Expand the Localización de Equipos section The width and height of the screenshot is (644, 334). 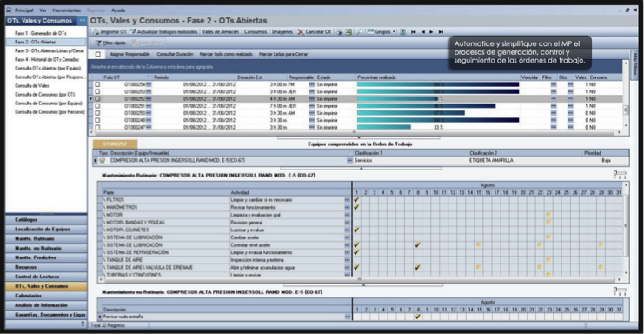pos(46,230)
